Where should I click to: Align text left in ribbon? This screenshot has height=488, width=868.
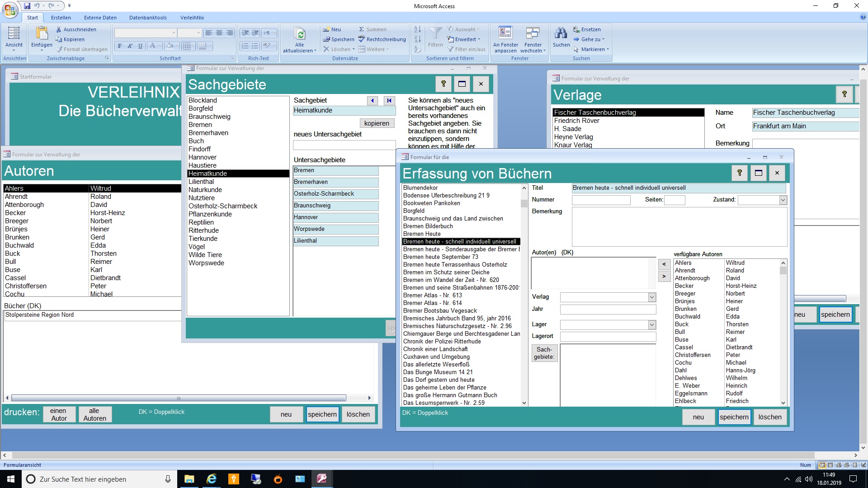(x=208, y=33)
